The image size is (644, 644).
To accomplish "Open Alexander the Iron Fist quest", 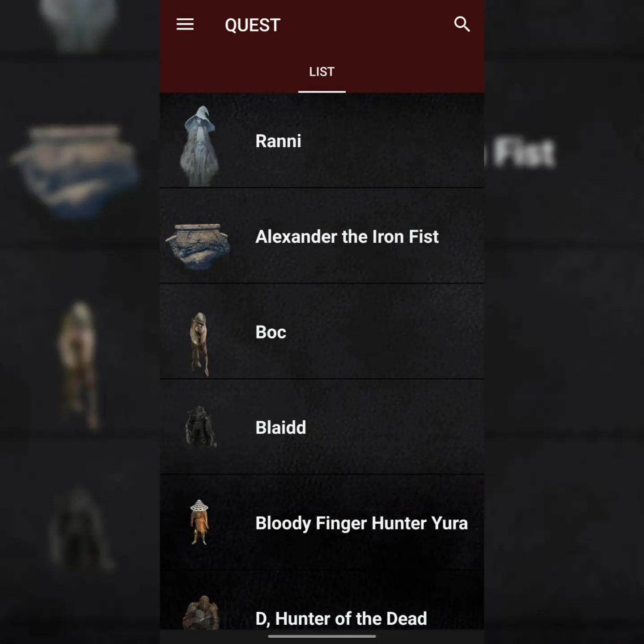I will 347,237.
